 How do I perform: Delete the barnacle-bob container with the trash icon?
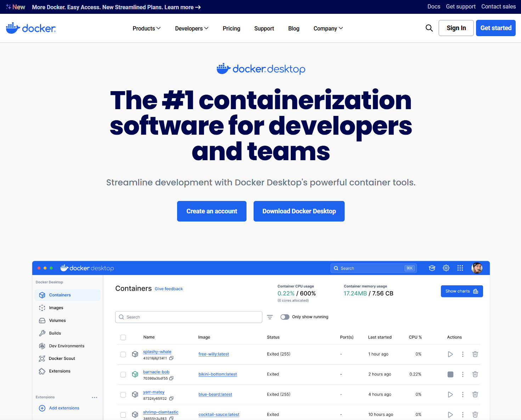coord(475,374)
